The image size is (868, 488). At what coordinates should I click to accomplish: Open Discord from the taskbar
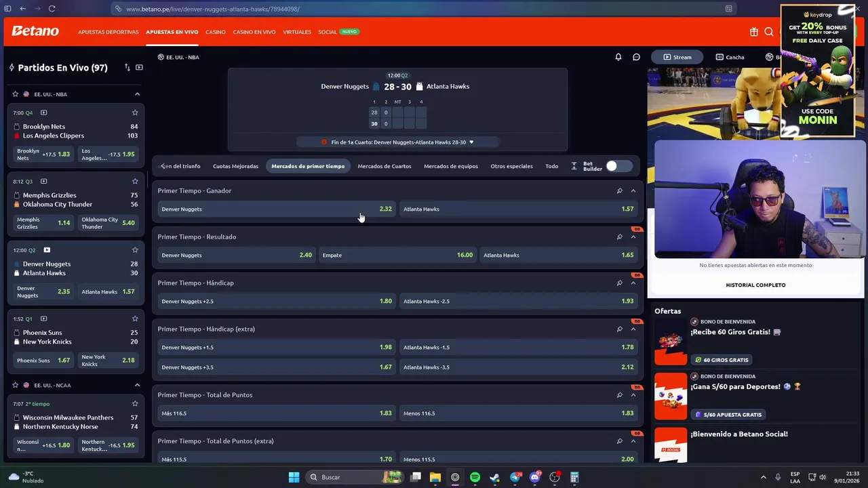(x=535, y=477)
